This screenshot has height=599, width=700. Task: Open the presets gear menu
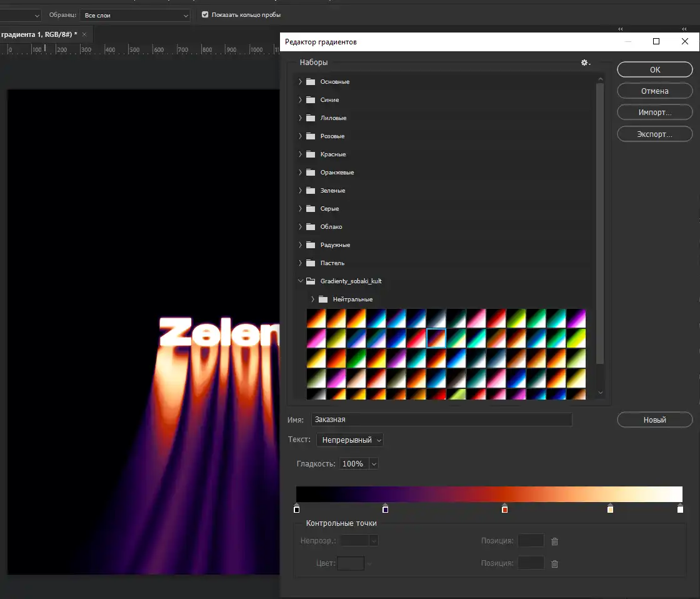point(585,63)
